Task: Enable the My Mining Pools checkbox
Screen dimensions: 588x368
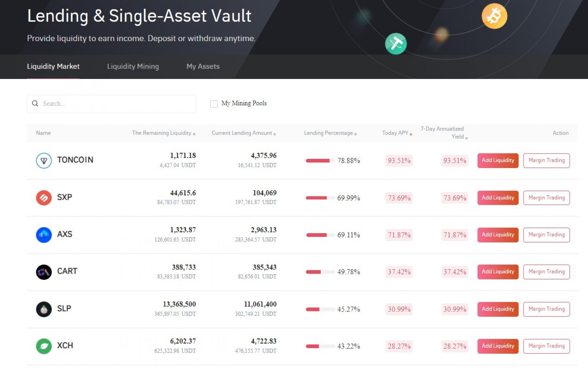Action: [x=214, y=104]
